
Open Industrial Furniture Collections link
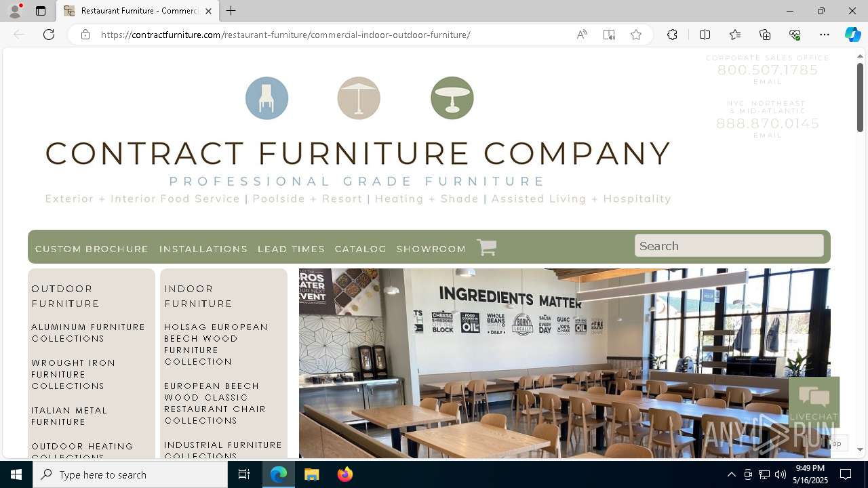[223, 450]
